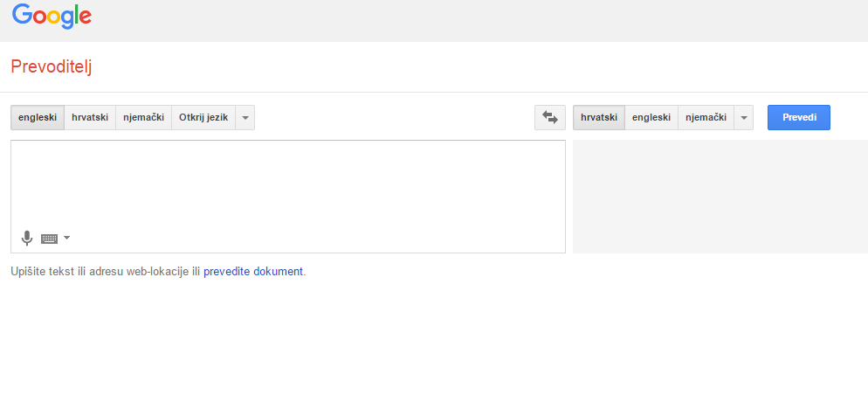Select hrvatski as source language

tap(90, 117)
